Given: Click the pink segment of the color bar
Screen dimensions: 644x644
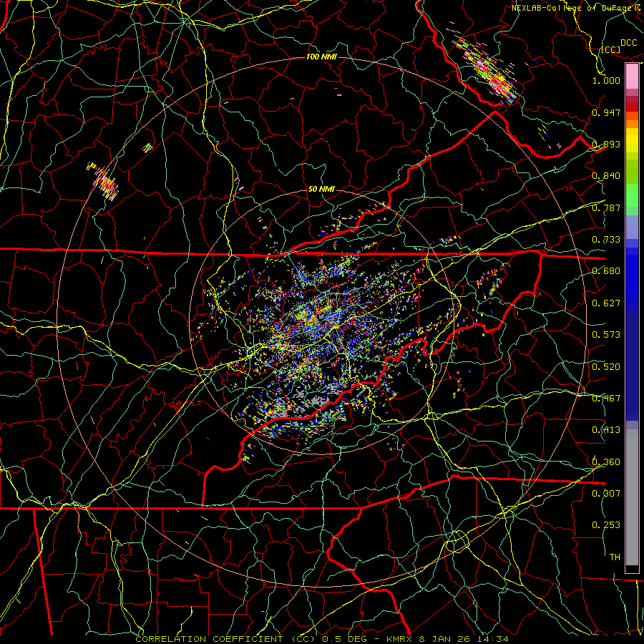Looking at the screenshot, I should pyautogui.click(x=632, y=76).
